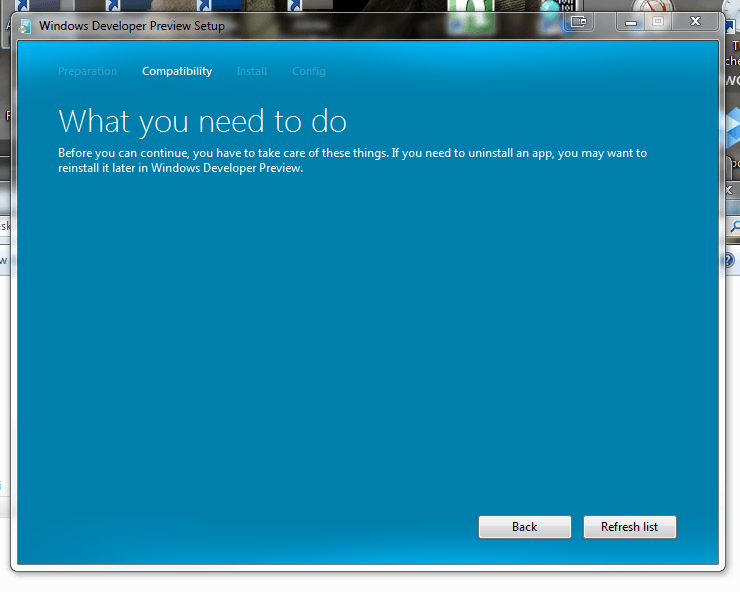Screen dimensions: 740x592
Task: Minimize the Windows Developer Preview Setup window
Action: click(631, 21)
